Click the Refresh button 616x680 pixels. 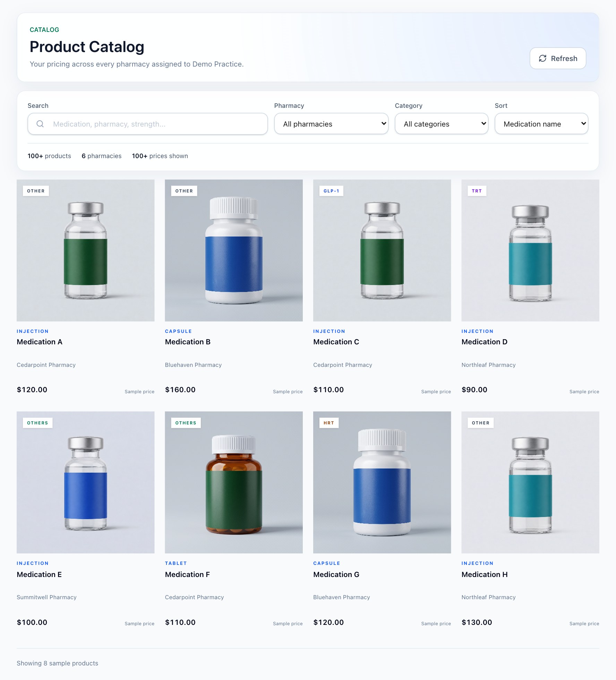(x=558, y=58)
